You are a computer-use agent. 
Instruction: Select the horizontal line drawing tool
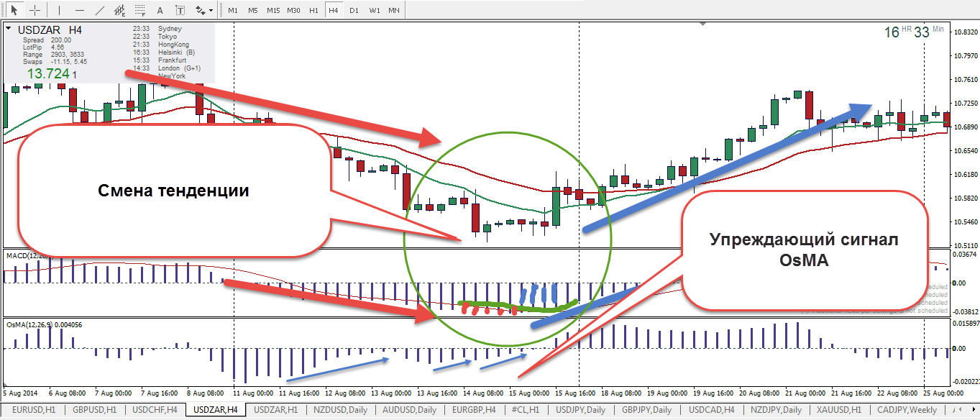tap(79, 11)
